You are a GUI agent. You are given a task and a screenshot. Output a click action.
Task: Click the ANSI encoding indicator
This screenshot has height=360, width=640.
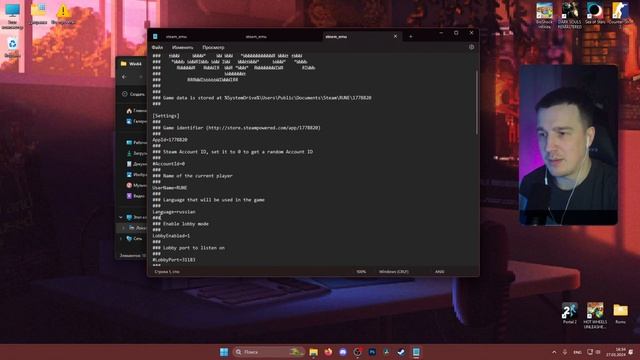(x=440, y=271)
